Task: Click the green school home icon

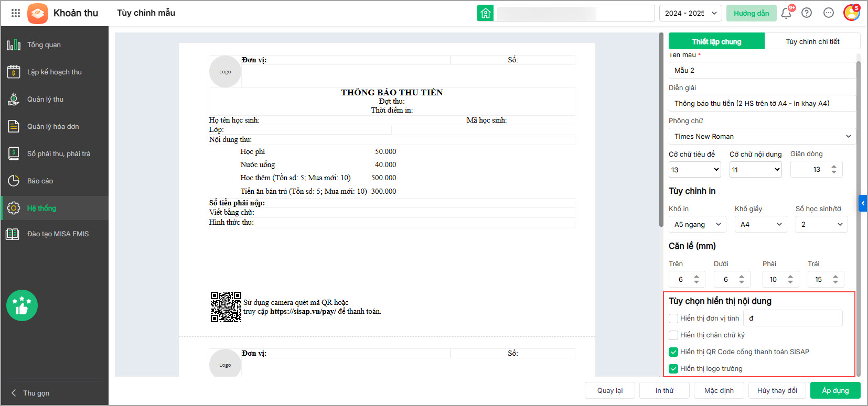Action: [x=486, y=13]
